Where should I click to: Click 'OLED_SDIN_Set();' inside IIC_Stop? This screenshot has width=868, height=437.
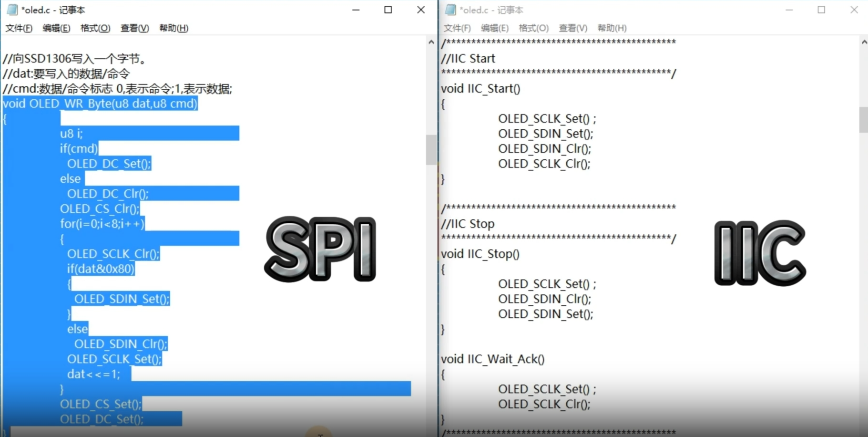[x=546, y=314]
